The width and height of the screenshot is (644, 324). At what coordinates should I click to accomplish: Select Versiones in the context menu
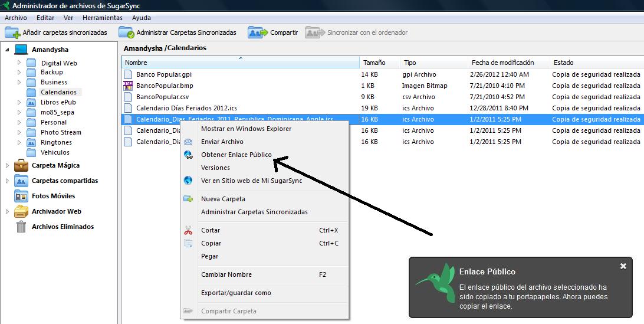pyautogui.click(x=215, y=168)
